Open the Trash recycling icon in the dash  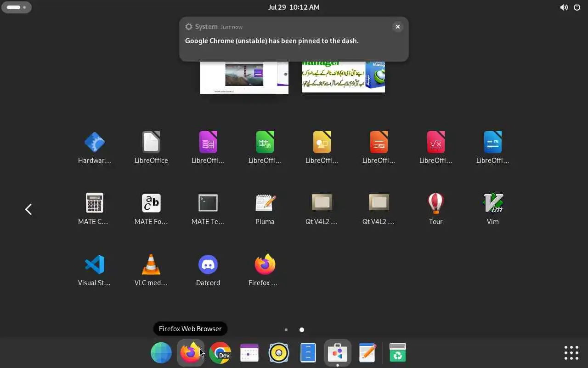tap(397, 353)
